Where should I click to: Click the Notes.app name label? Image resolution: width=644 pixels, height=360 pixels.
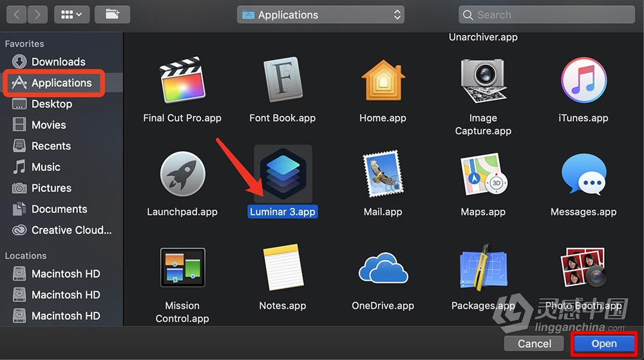(283, 306)
